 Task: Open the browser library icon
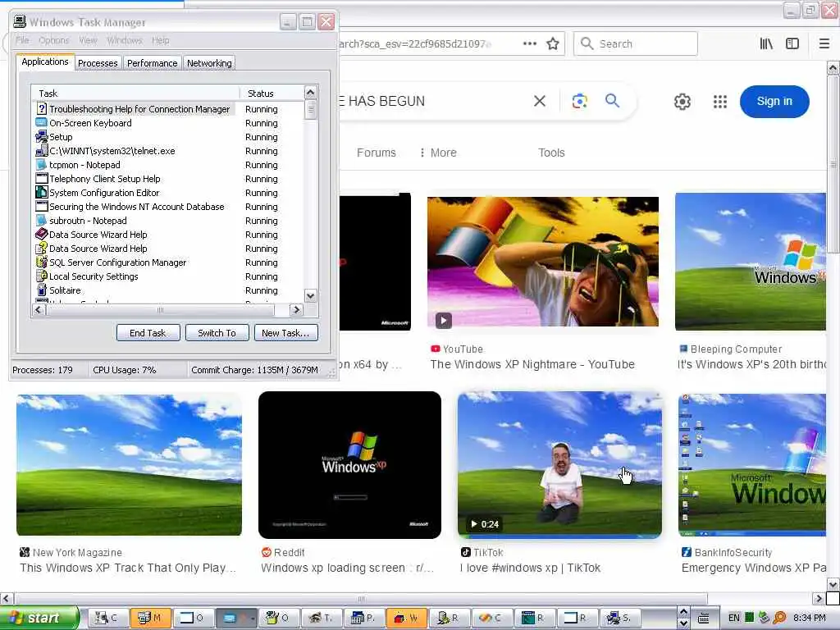click(x=767, y=44)
